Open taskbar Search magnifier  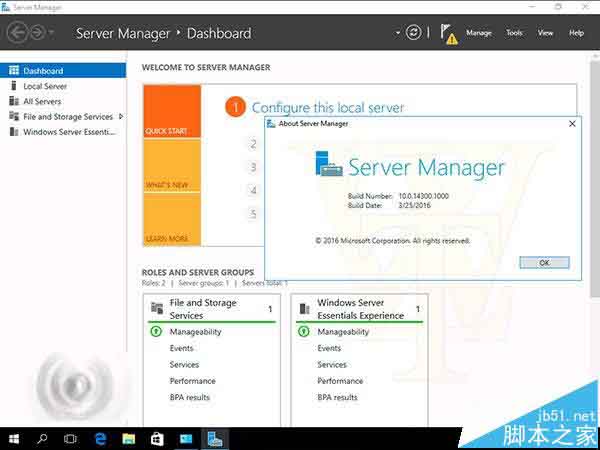[x=42, y=439]
